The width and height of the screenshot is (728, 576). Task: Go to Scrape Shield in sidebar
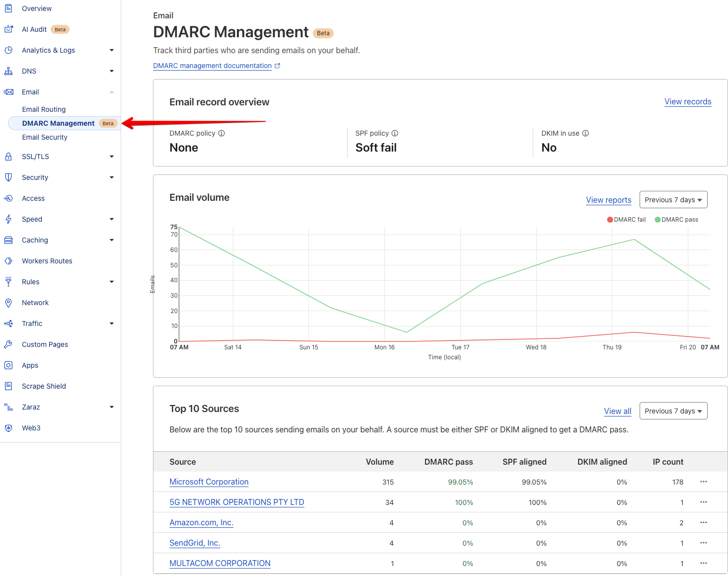pyautogui.click(x=44, y=386)
